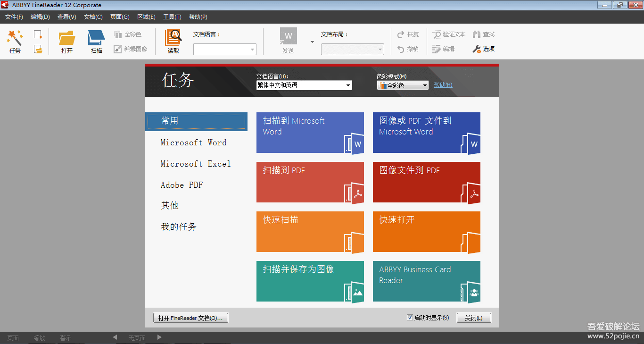Open the Edit (编辑D) menu
This screenshot has height=344, width=644.
(x=40, y=17)
